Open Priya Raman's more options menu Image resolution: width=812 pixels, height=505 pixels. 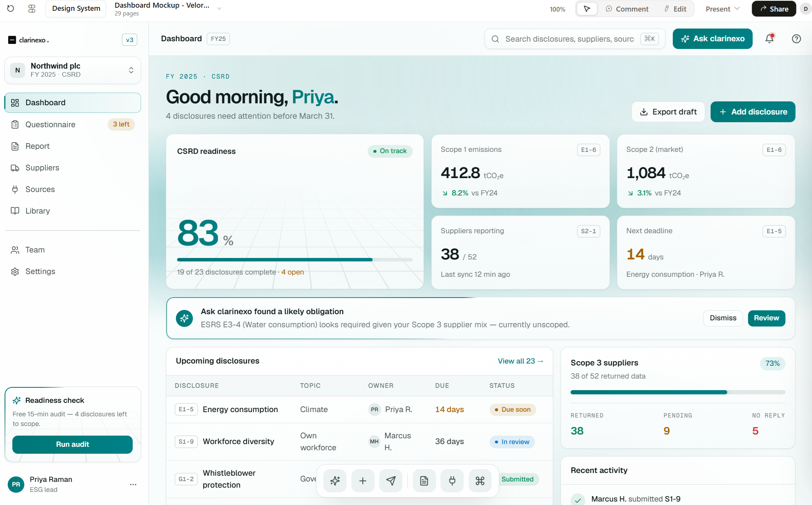coord(133,485)
